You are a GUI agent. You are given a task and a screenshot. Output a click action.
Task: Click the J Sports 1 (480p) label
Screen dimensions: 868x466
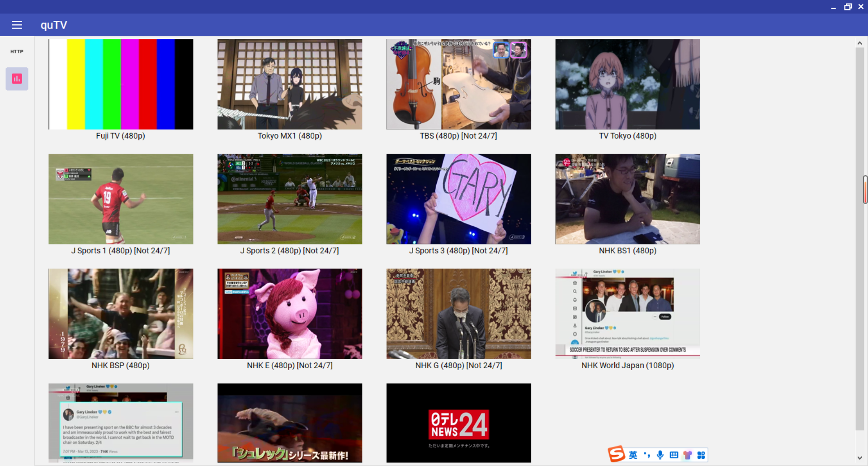point(121,251)
